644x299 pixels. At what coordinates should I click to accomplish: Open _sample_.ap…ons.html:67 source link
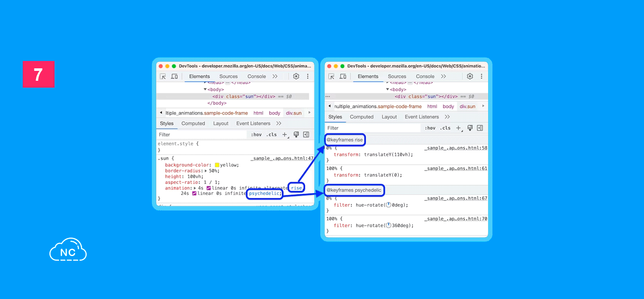(456, 198)
